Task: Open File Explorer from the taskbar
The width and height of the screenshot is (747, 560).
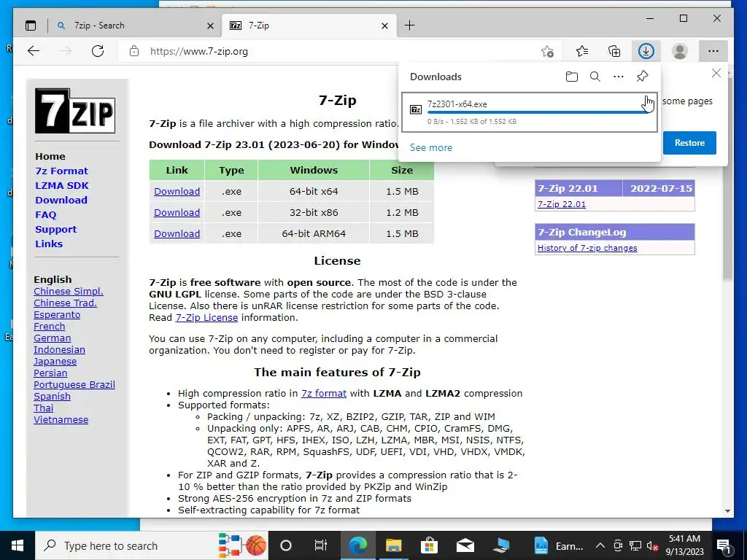Action: [x=393, y=545]
